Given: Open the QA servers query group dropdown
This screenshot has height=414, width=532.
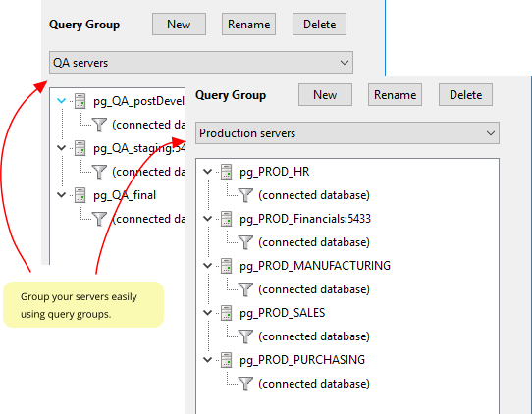Looking at the screenshot, I should (x=201, y=63).
